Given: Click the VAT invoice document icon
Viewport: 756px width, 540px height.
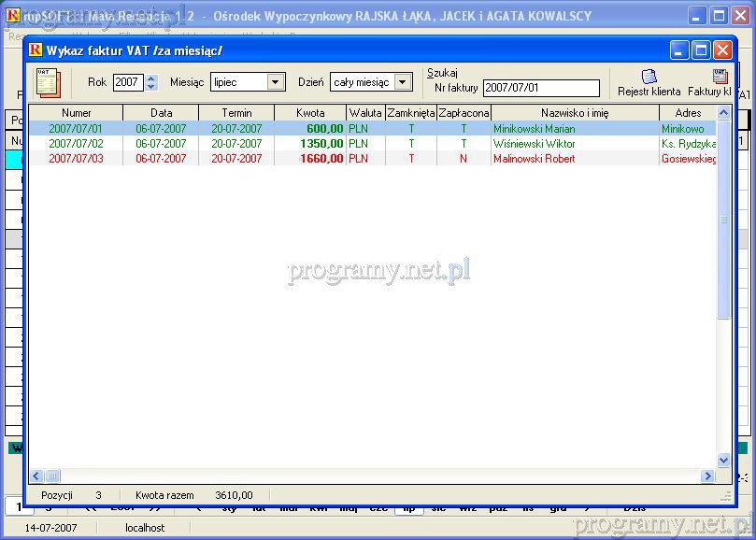Looking at the screenshot, I should [48, 82].
